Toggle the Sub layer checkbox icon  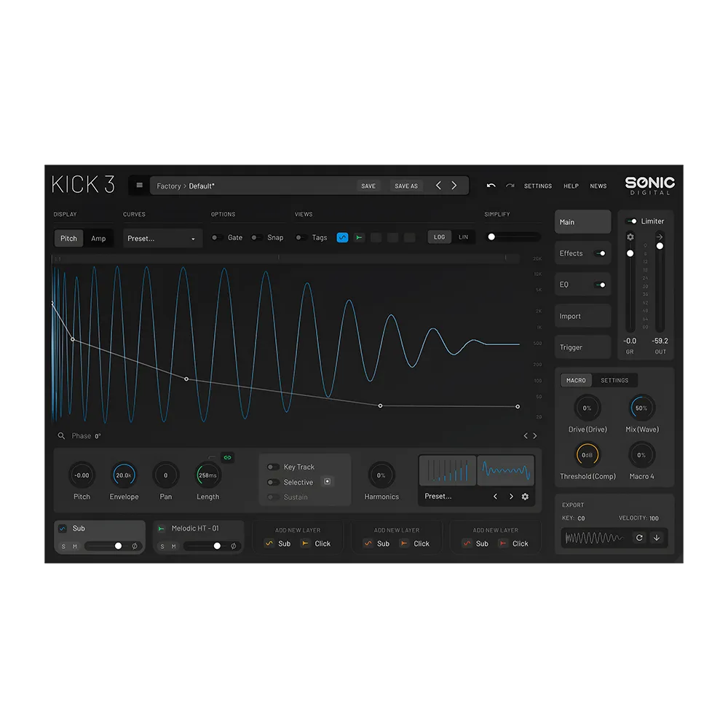[63, 529]
